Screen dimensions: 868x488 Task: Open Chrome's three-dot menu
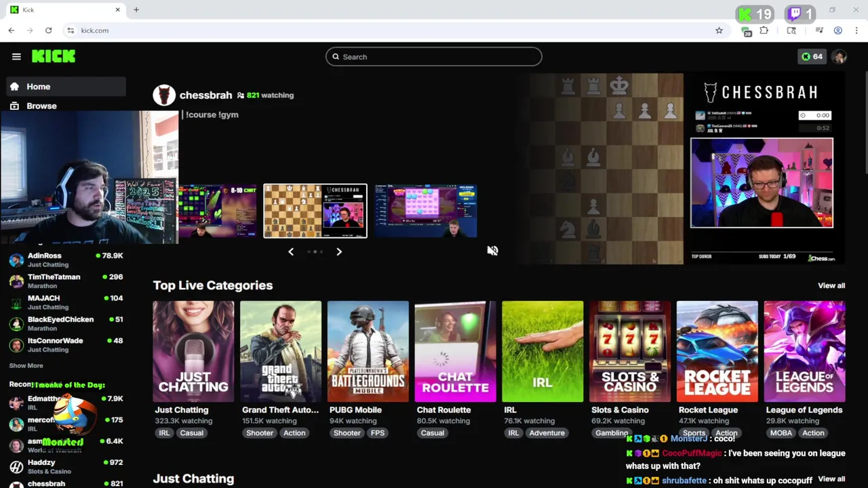pyautogui.click(x=856, y=30)
